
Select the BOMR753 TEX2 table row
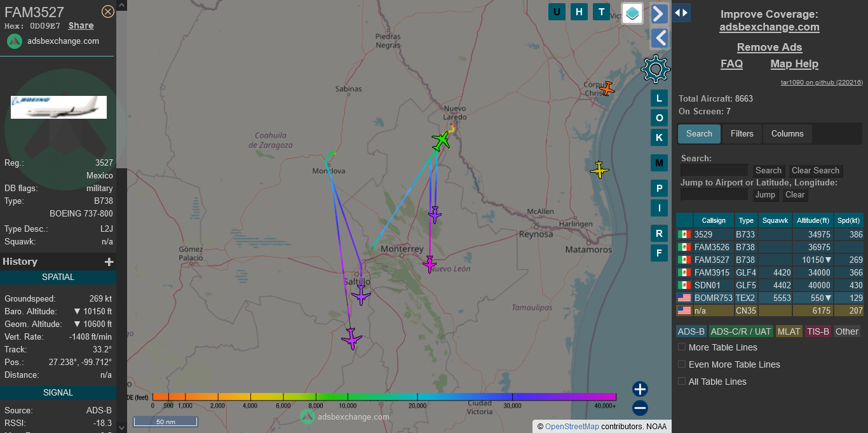(770, 298)
